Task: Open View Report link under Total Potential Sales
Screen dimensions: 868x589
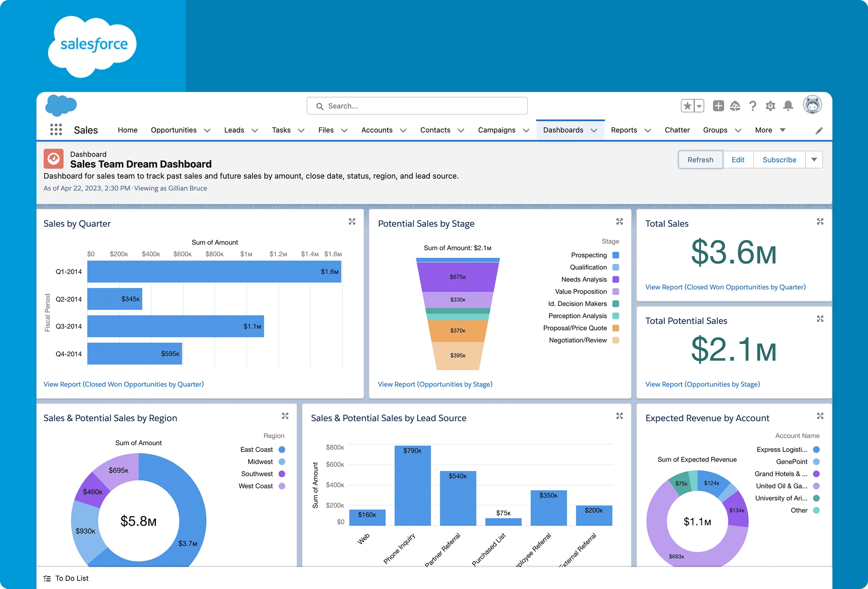Action: coord(703,384)
